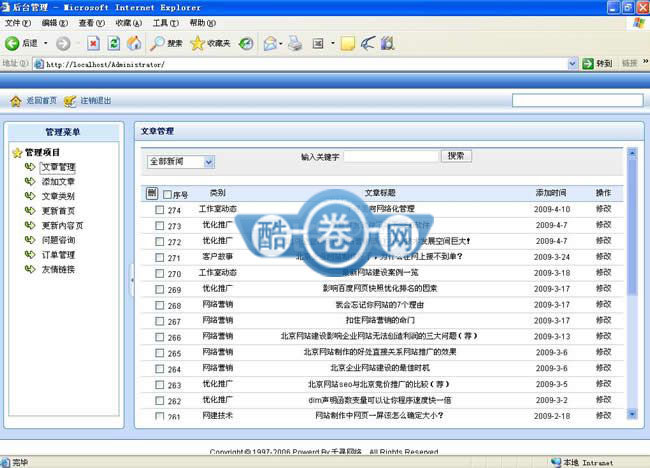Screen dimensions: 650x468
Task: Click the Messenger bird toolbar icon
Action: 368,43
